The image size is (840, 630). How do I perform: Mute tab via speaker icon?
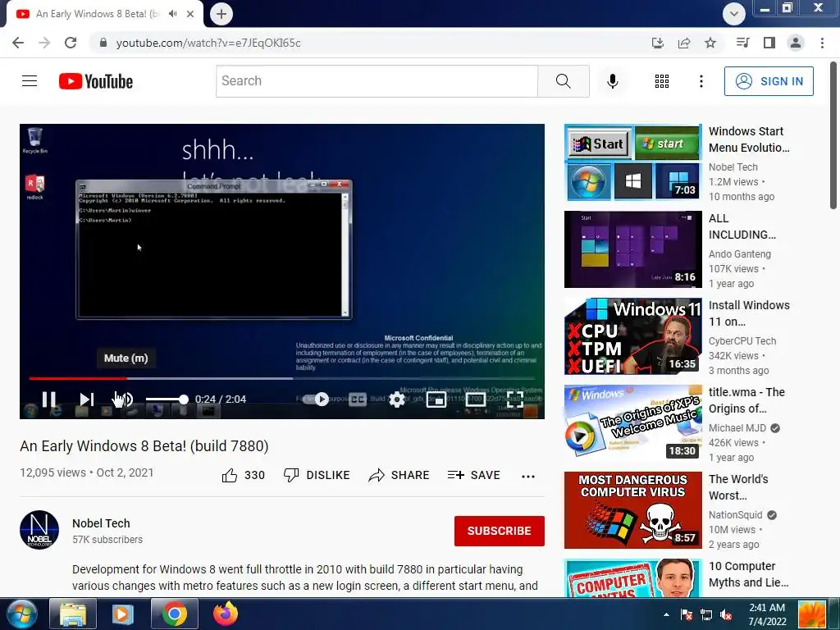pyautogui.click(x=172, y=14)
